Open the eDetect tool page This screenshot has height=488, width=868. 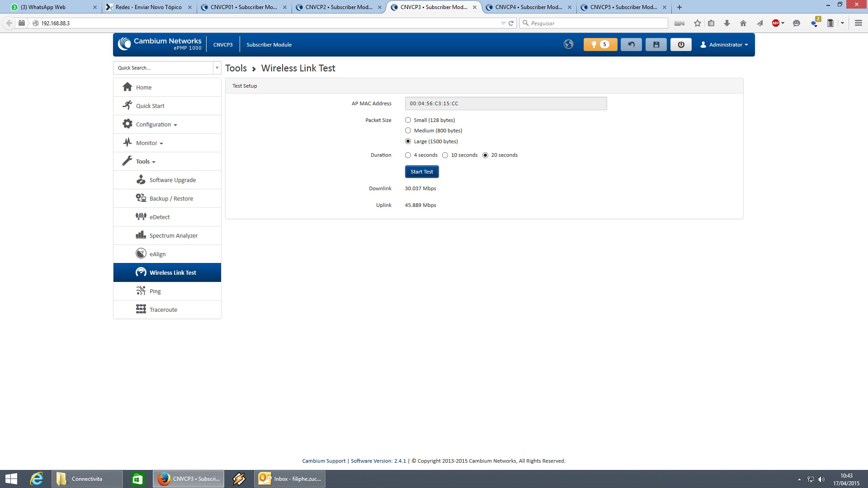[160, 217]
